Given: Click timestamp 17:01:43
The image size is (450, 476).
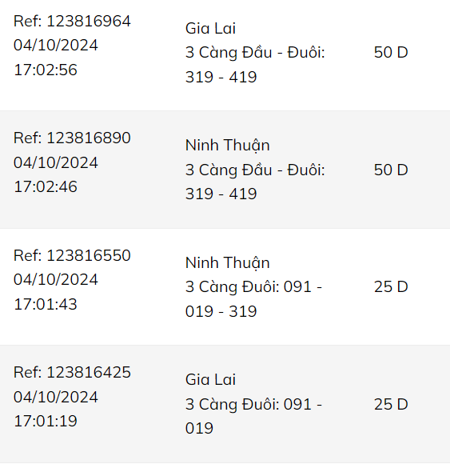Looking at the screenshot, I should tap(46, 304).
